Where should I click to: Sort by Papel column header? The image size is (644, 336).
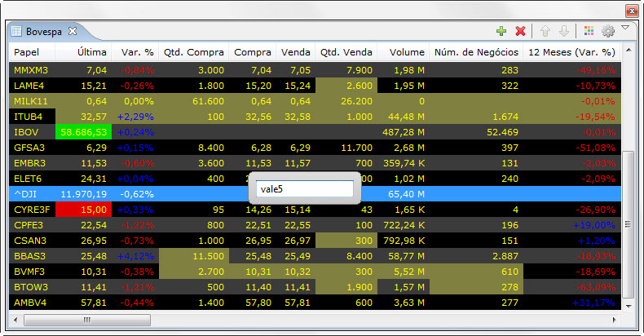click(x=32, y=52)
